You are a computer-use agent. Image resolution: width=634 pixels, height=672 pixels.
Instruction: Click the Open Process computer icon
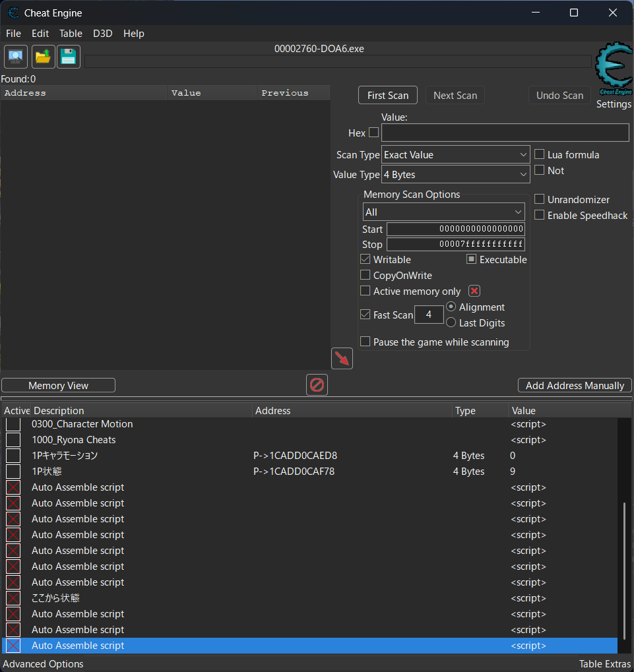[x=15, y=57]
